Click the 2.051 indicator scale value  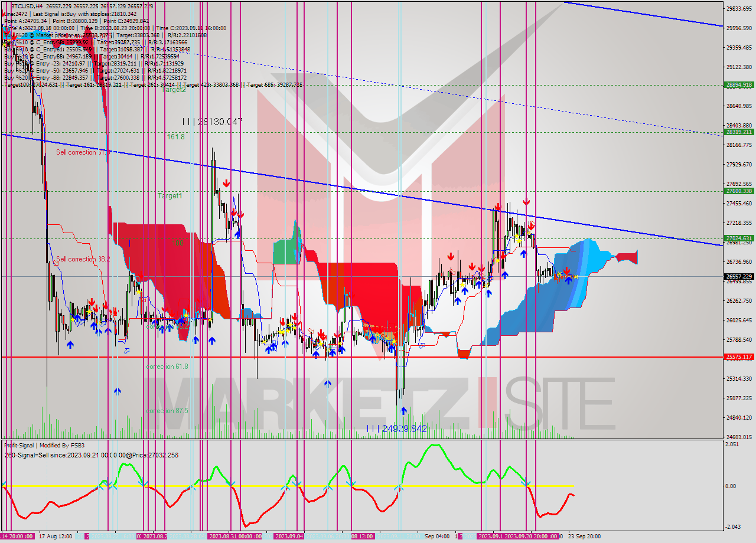click(x=733, y=444)
